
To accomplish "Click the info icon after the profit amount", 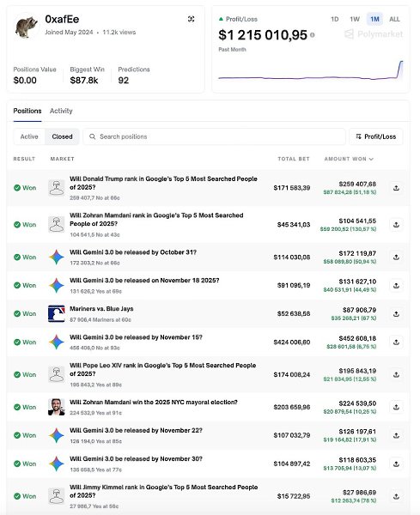I will (312, 35).
